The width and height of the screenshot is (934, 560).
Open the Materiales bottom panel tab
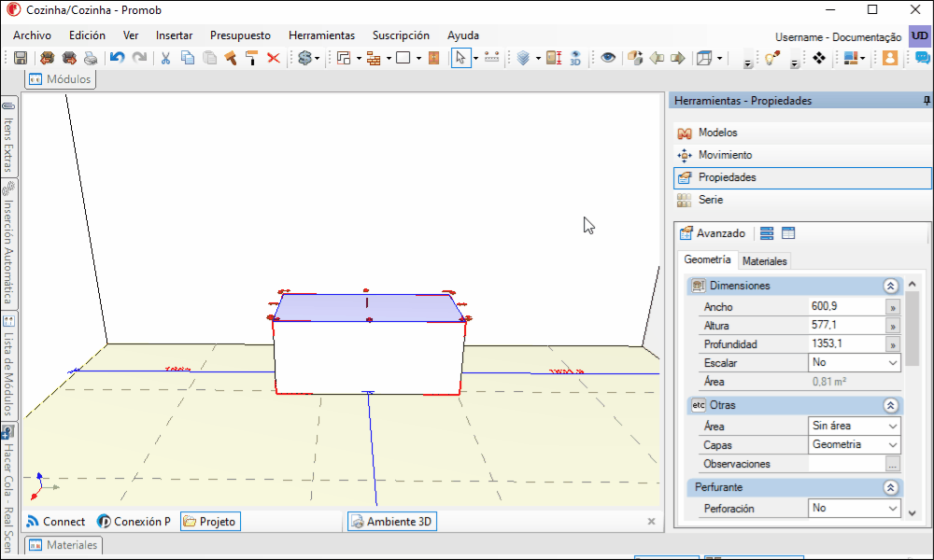point(64,545)
